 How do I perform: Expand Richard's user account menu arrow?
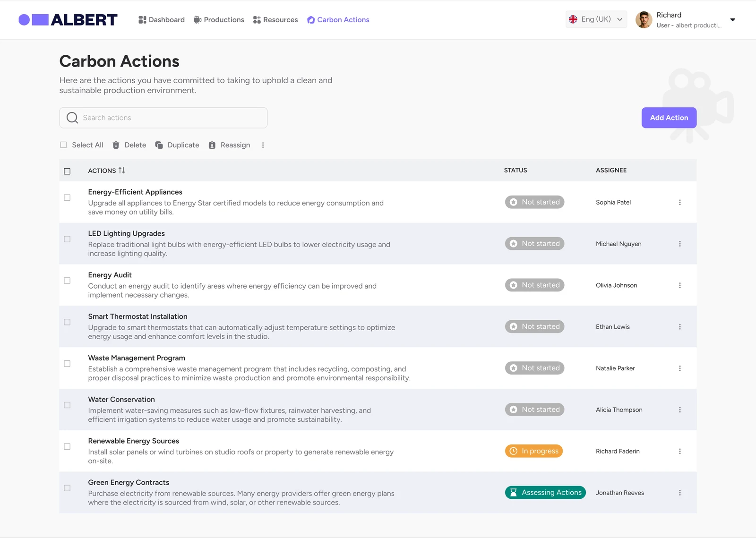(733, 20)
